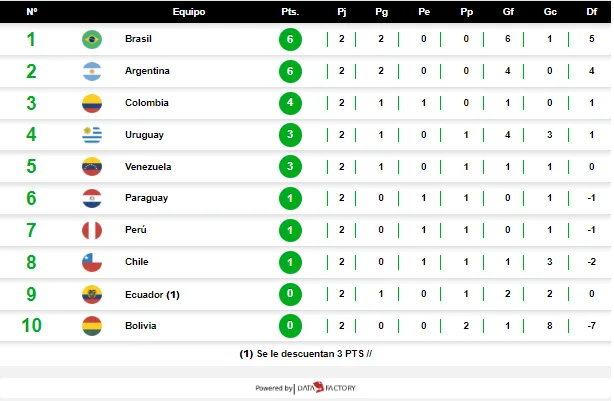The image size is (614, 401).
Task: Click Colombia's green 4 points badge
Action: point(290,103)
